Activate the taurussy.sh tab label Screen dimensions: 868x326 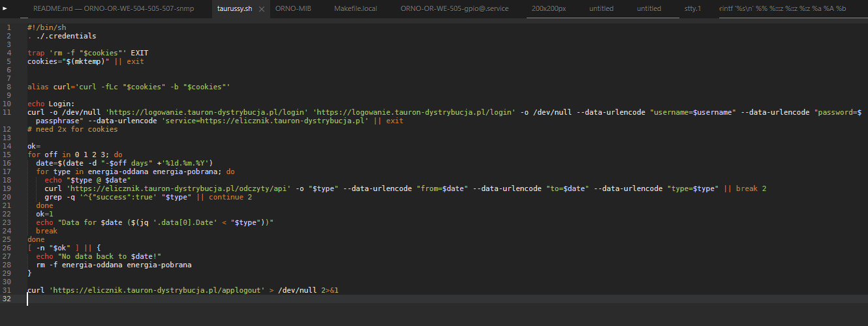(x=234, y=9)
